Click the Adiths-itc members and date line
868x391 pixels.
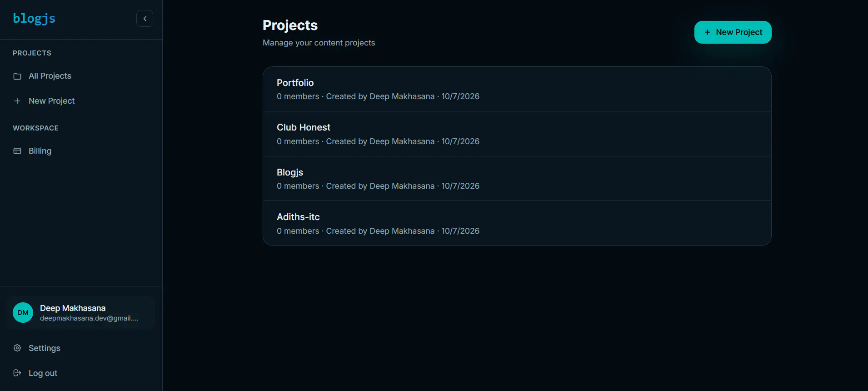point(378,231)
